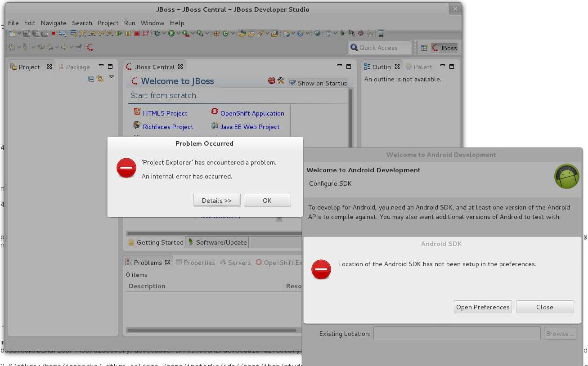This screenshot has width=588, height=366.
Task: Click the Problems view horizontal scrollbar
Action: point(212,330)
